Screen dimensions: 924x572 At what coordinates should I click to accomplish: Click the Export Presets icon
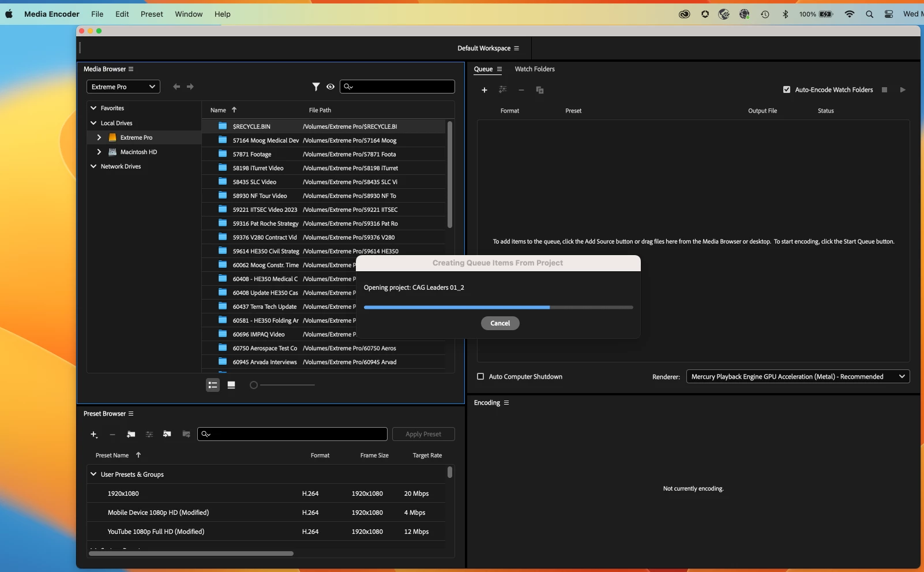coord(186,434)
